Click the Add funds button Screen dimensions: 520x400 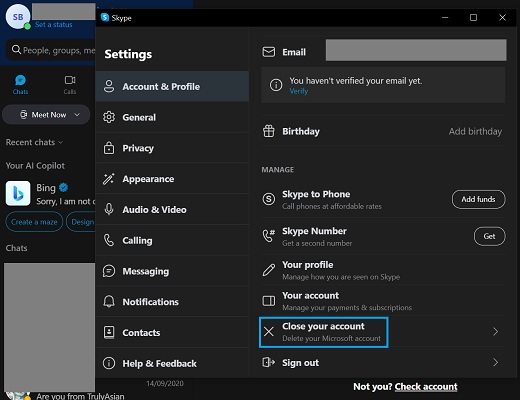[478, 199]
